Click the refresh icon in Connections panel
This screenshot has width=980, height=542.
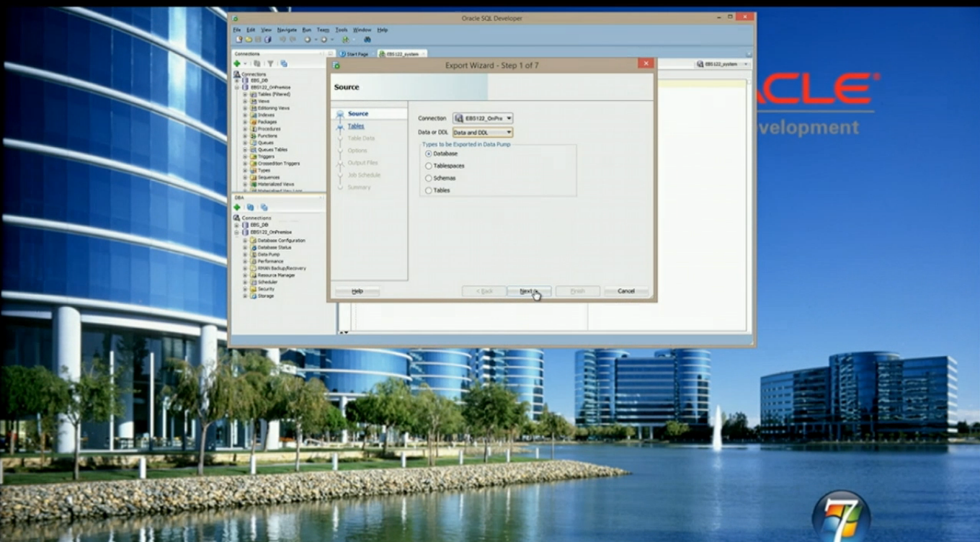point(257,63)
